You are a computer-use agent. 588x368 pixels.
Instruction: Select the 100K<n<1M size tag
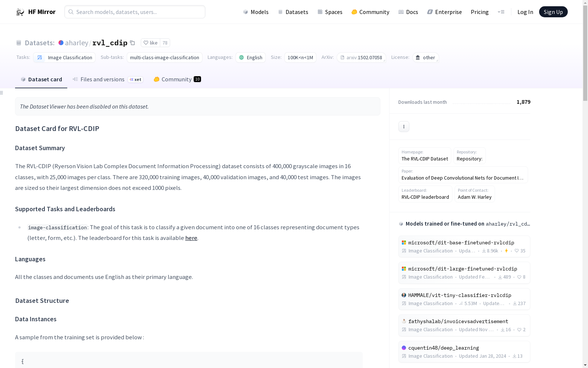[x=300, y=57]
